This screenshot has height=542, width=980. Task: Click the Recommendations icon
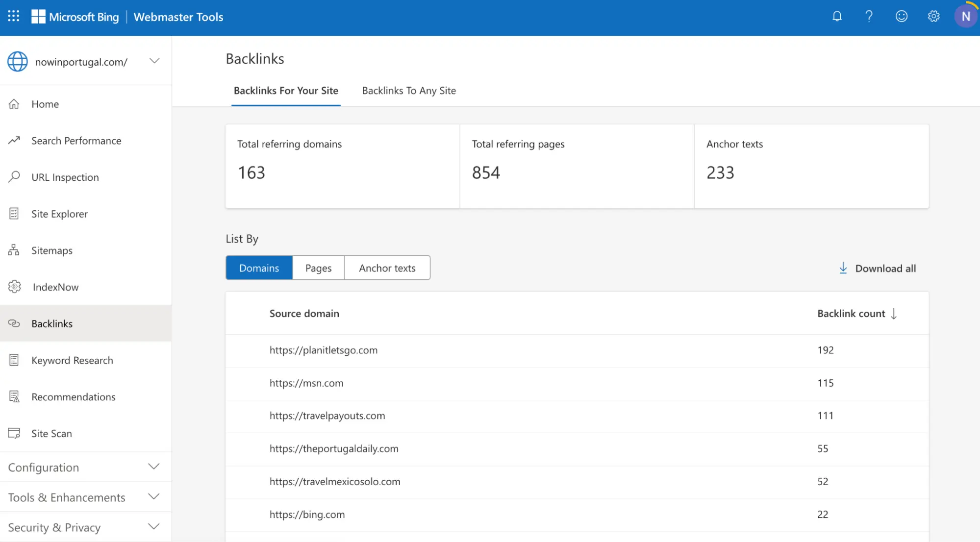(x=14, y=396)
